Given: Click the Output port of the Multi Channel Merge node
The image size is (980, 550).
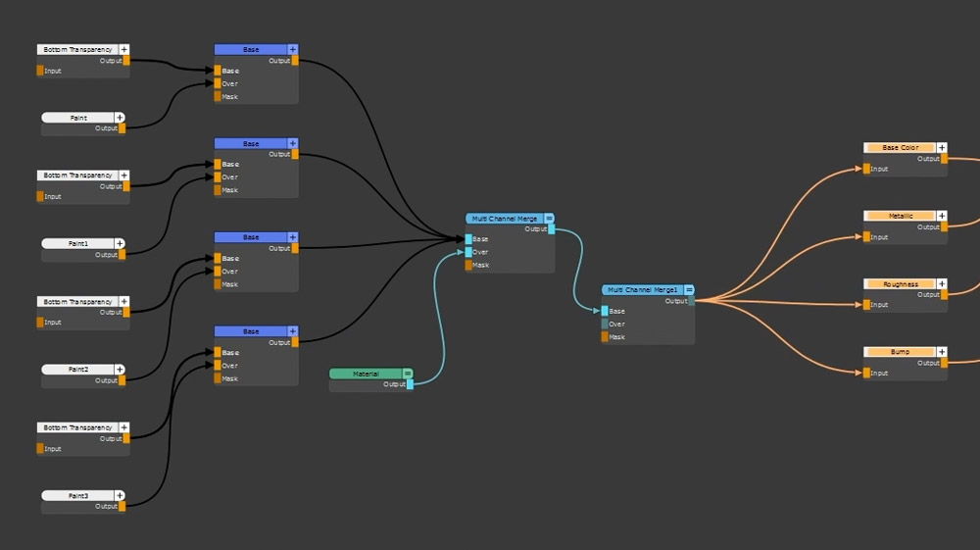Looking at the screenshot, I should coord(552,229).
